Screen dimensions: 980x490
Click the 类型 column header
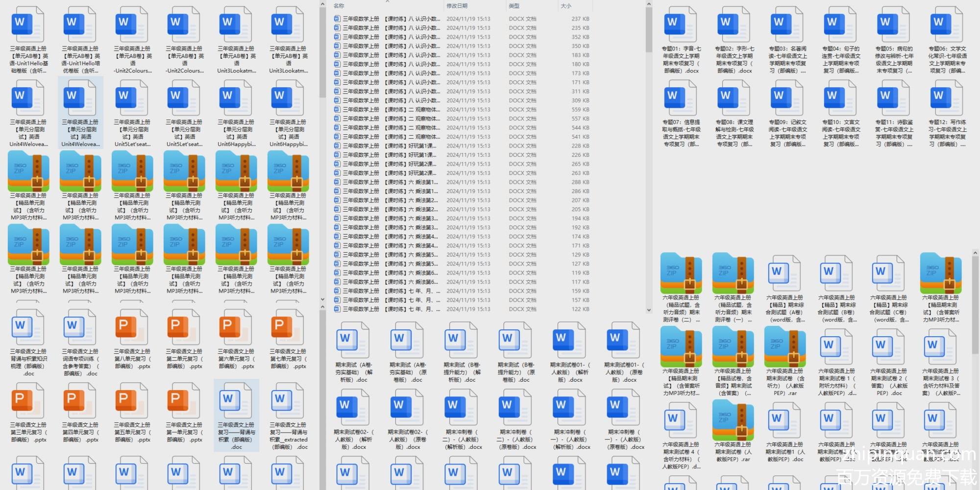[514, 6]
